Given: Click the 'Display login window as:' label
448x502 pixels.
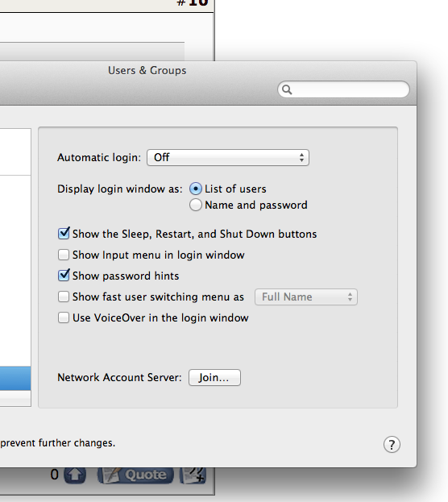Looking at the screenshot, I should 120,189.
